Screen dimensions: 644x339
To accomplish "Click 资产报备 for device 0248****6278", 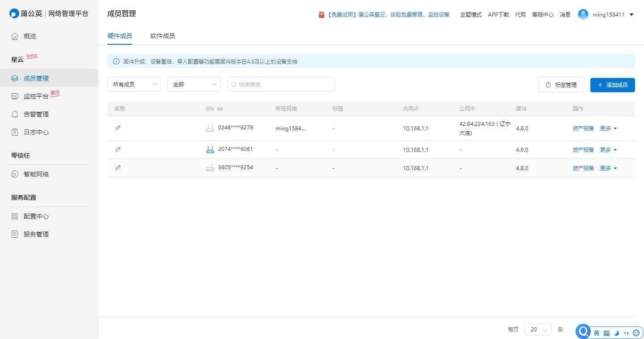I will [583, 129].
